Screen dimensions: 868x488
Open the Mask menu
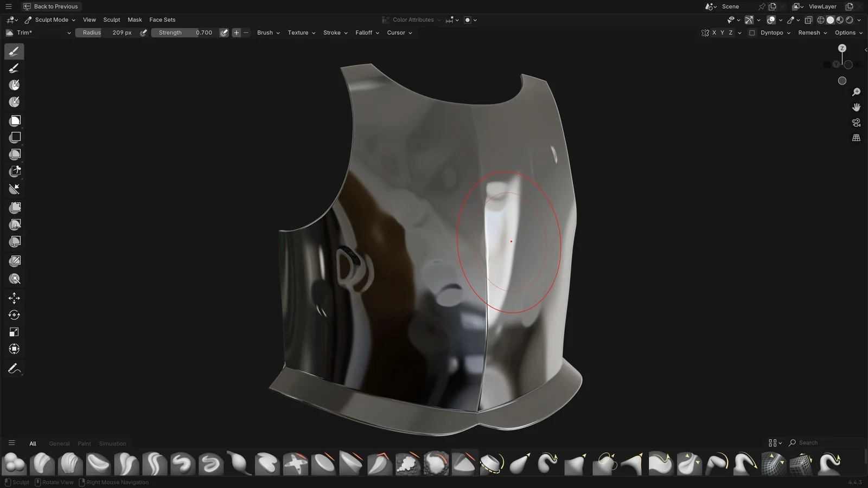(x=135, y=20)
